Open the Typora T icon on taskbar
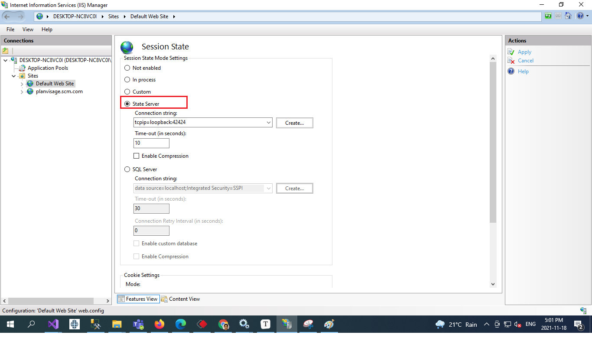Image resolution: width=592 pixels, height=364 pixels. coord(266,324)
